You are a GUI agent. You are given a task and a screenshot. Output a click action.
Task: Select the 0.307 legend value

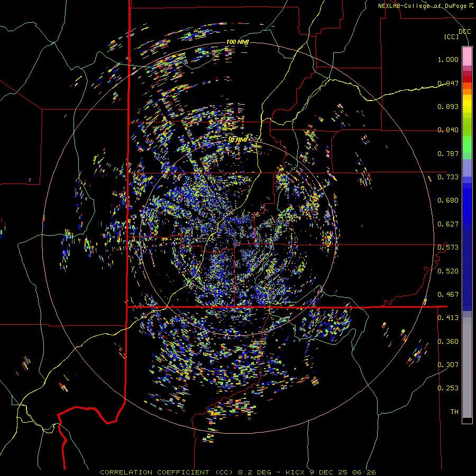[x=448, y=364]
